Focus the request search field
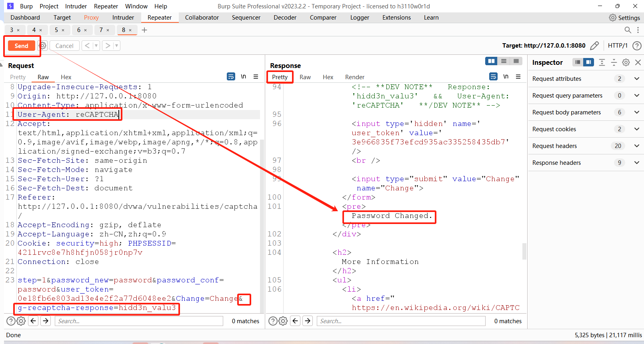The height and width of the screenshot is (344, 644). coord(139,321)
